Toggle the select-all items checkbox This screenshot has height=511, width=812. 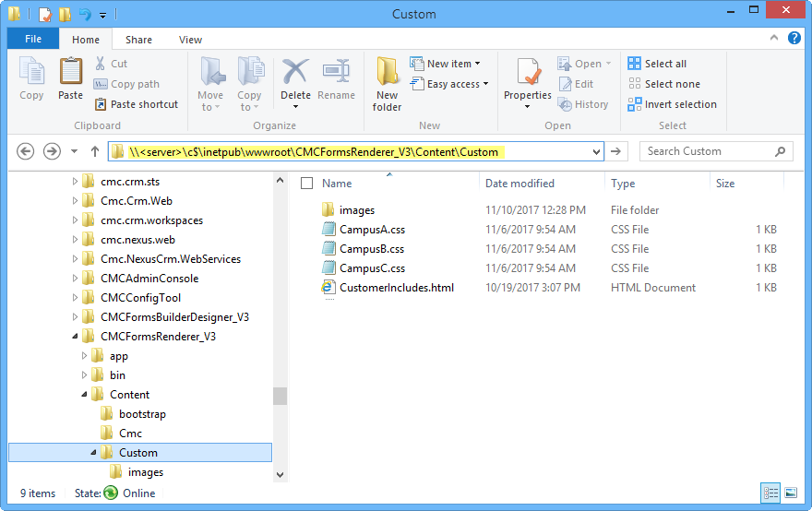[x=306, y=184]
